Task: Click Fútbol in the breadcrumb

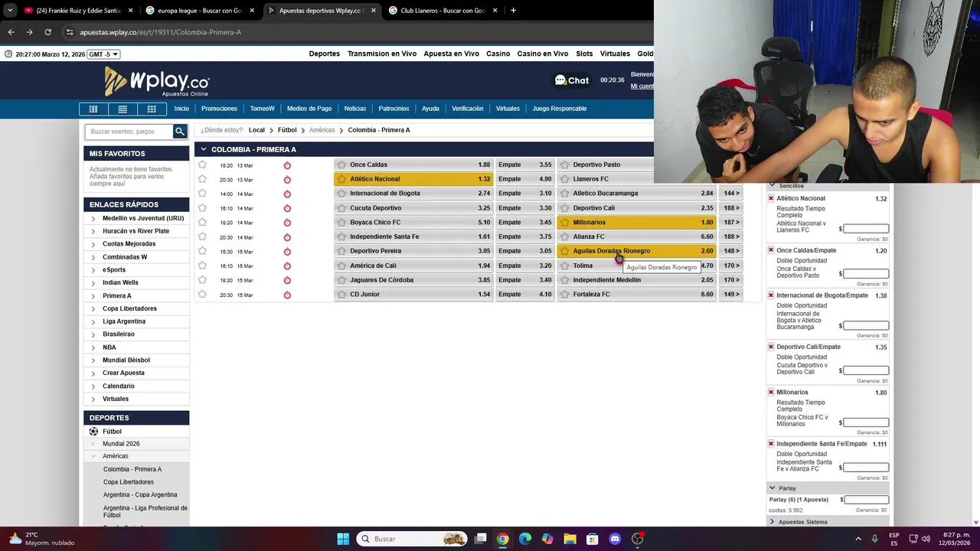Action: (287, 130)
